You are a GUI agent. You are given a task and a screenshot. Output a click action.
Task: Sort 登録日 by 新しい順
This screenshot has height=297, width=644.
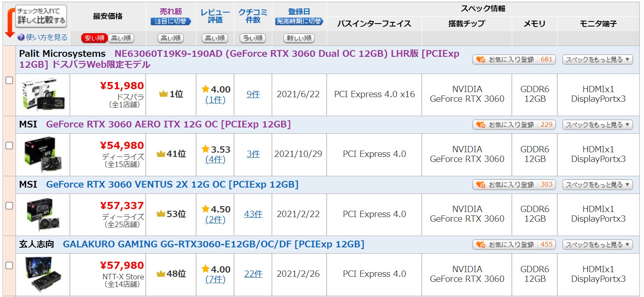click(x=299, y=38)
